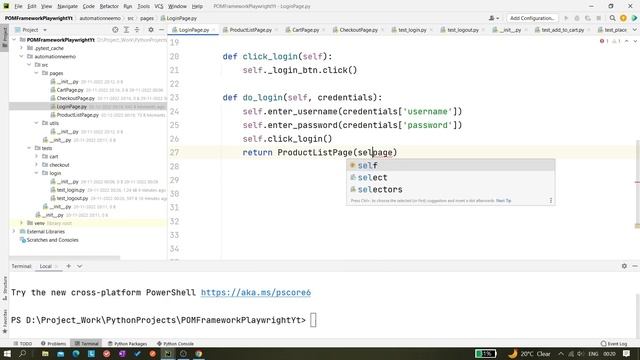Collapse the automationneemo folder
Image resolution: width=640 pixels, height=360 pixels.
coord(22,56)
